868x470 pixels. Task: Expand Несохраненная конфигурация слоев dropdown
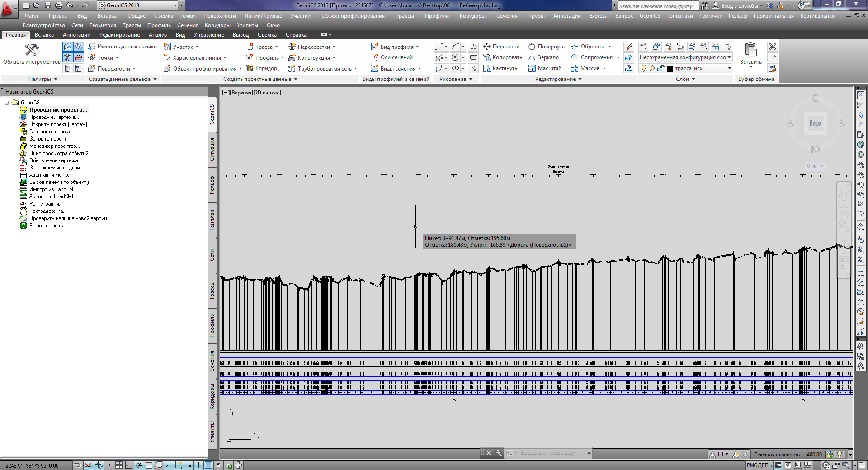coord(729,57)
